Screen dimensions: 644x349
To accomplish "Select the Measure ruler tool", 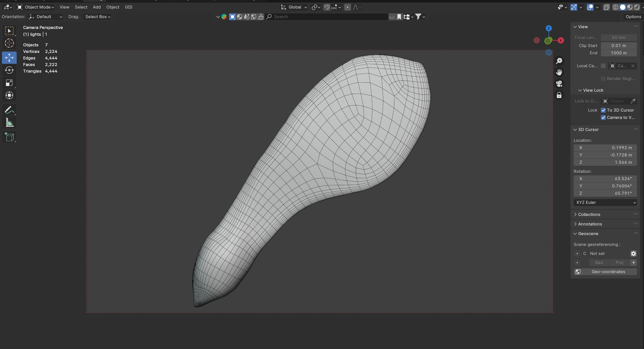I will (x=9, y=123).
